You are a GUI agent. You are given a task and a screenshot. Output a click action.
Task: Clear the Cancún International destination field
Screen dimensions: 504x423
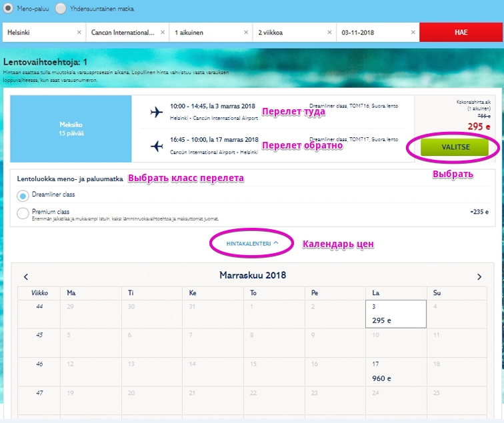click(162, 32)
